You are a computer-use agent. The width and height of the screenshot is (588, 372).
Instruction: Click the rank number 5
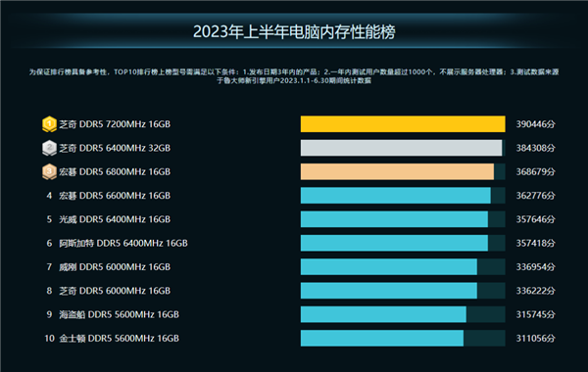point(49,219)
